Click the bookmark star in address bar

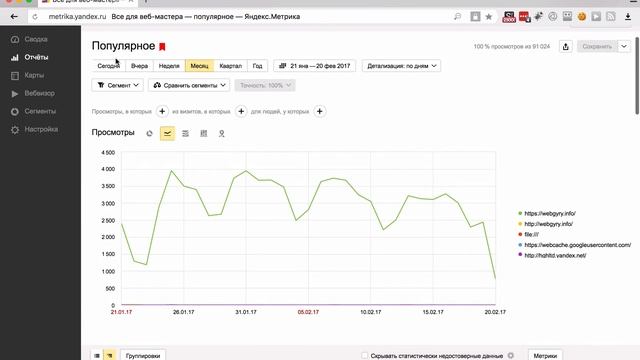pyautogui.click(x=489, y=17)
